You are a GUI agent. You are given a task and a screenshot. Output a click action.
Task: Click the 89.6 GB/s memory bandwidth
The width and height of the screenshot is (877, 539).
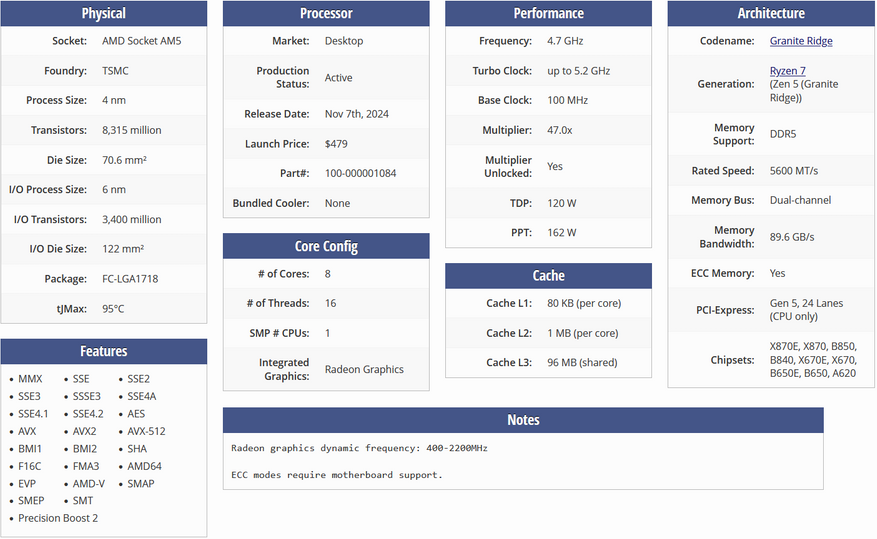(x=792, y=237)
